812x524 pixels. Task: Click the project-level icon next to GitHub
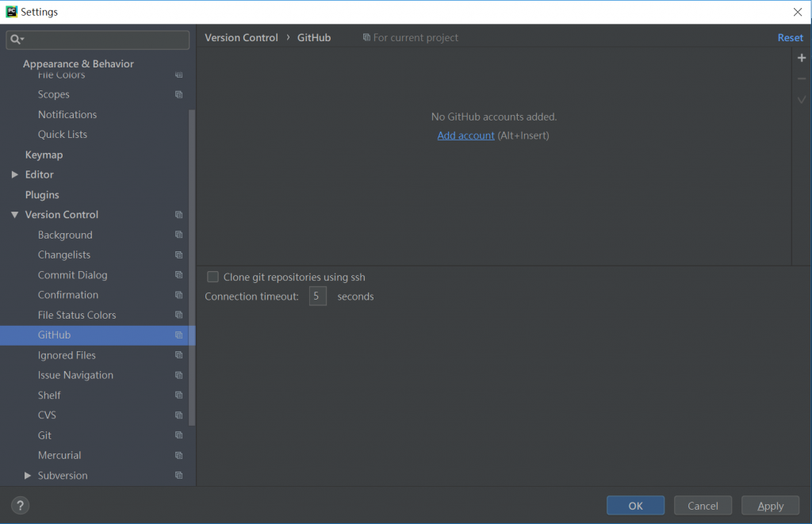click(x=178, y=335)
